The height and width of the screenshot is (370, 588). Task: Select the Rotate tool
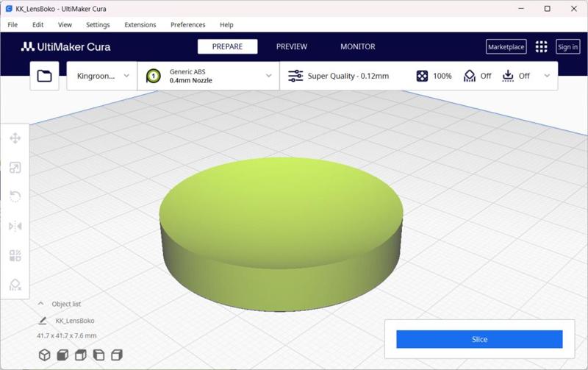[15, 196]
